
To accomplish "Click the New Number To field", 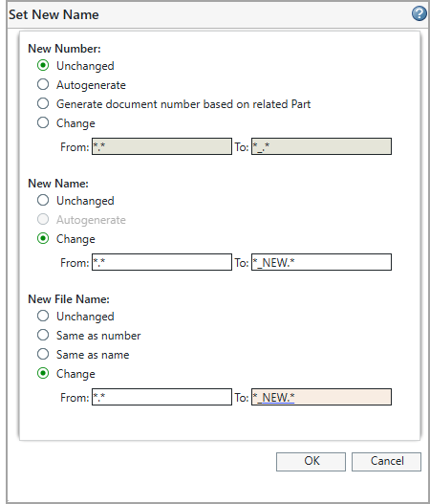I will [321, 146].
